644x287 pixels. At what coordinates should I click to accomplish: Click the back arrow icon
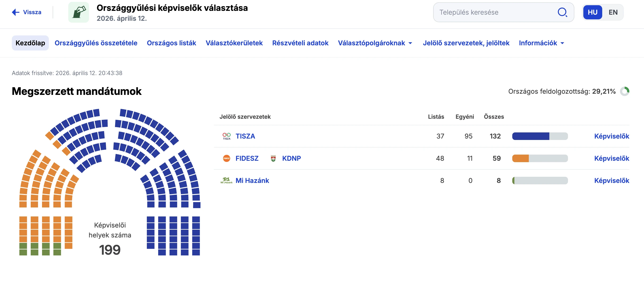click(x=16, y=12)
